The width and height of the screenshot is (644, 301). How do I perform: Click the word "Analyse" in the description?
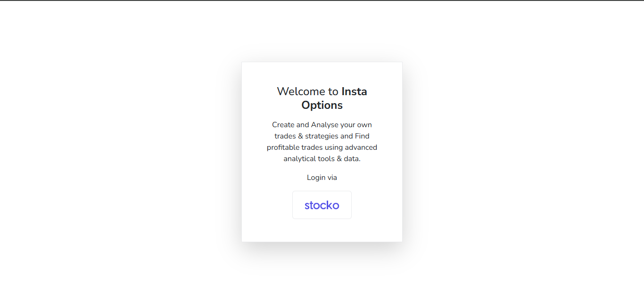[x=324, y=125]
